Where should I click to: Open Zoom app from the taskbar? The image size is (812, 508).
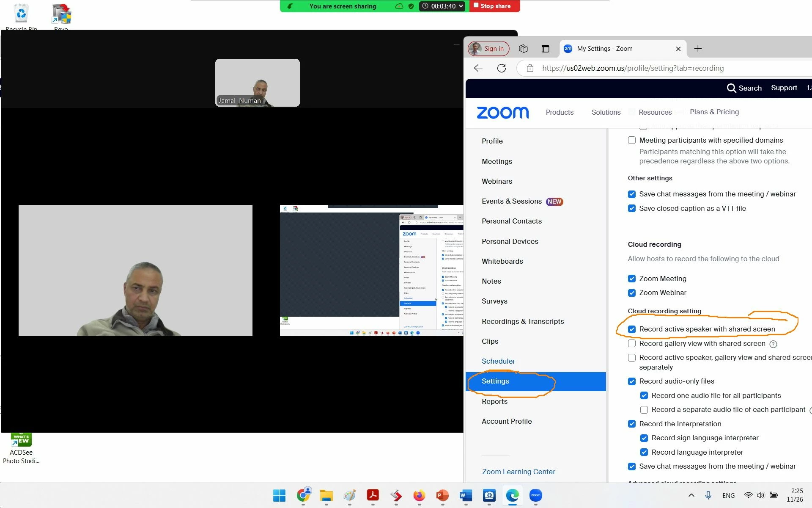tap(535, 495)
